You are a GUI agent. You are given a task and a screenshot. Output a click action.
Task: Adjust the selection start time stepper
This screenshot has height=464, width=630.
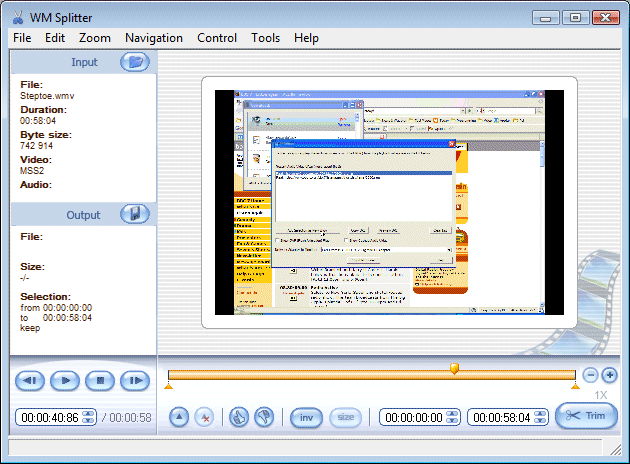click(x=450, y=417)
